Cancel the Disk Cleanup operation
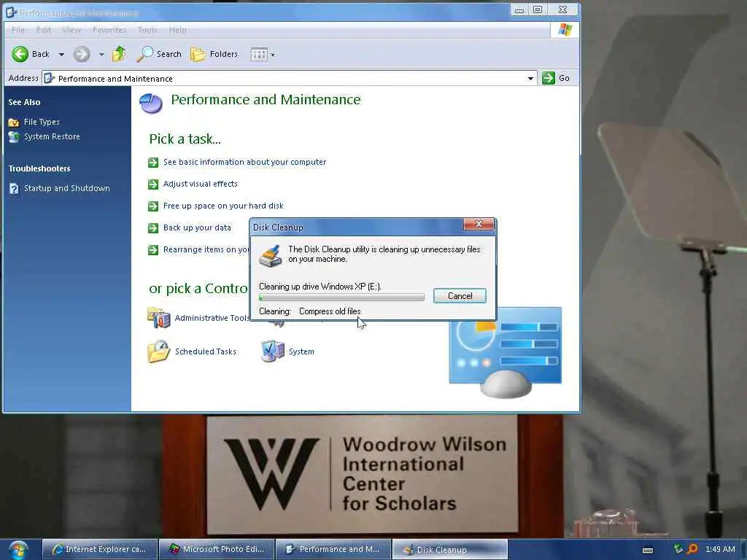The height and width of the screenshot is (560, 747). 460,296
